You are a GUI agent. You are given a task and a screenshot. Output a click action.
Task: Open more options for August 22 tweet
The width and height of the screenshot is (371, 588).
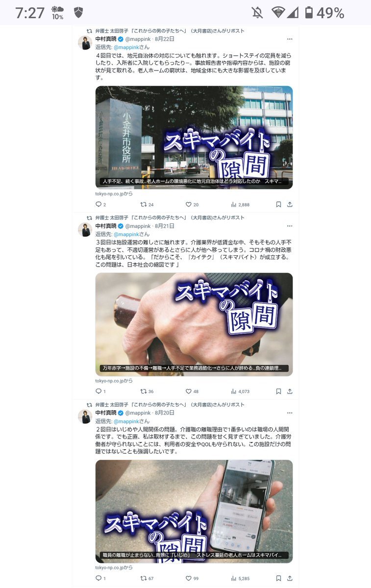(x=290, y=39)
